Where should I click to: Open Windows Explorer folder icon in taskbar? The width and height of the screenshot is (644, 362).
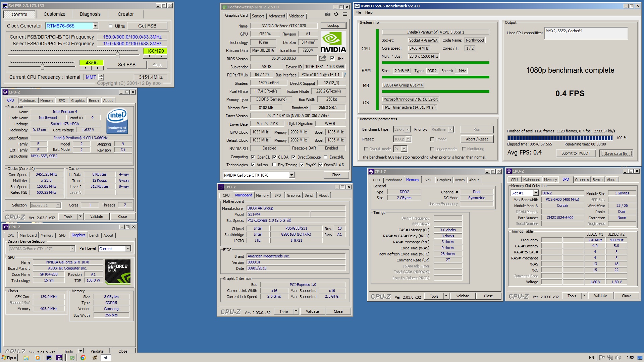coord(26,358)
